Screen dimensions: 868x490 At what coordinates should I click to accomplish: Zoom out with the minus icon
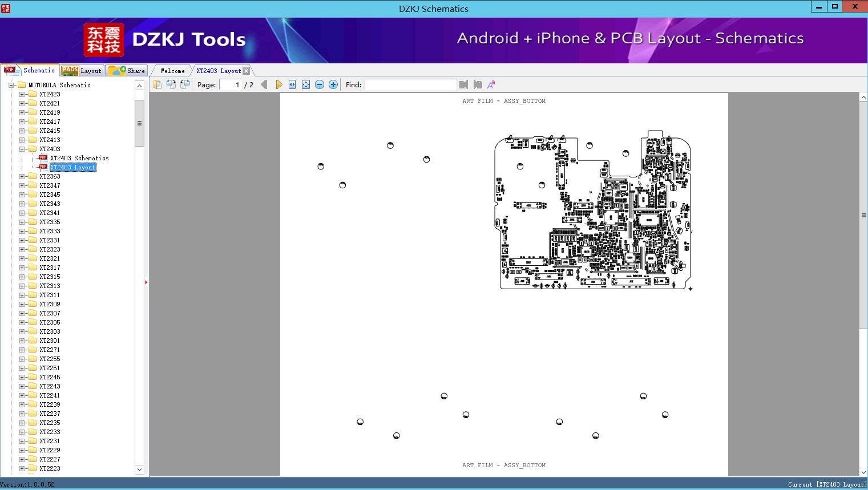320,84
